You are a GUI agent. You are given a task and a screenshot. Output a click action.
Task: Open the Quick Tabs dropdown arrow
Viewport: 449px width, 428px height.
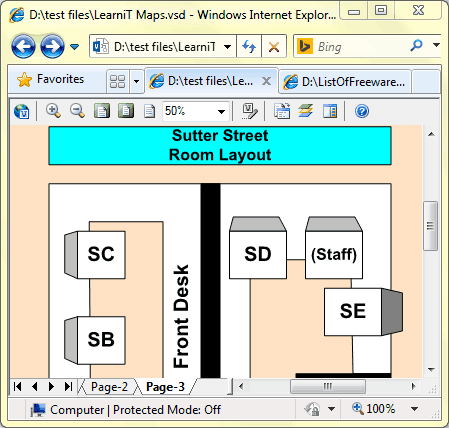tap(136, 81)
